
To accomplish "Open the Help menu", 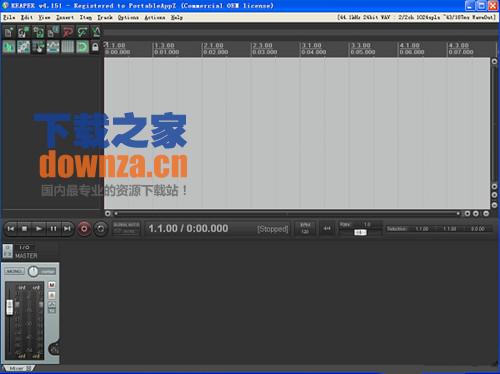I will click(177, 17).
